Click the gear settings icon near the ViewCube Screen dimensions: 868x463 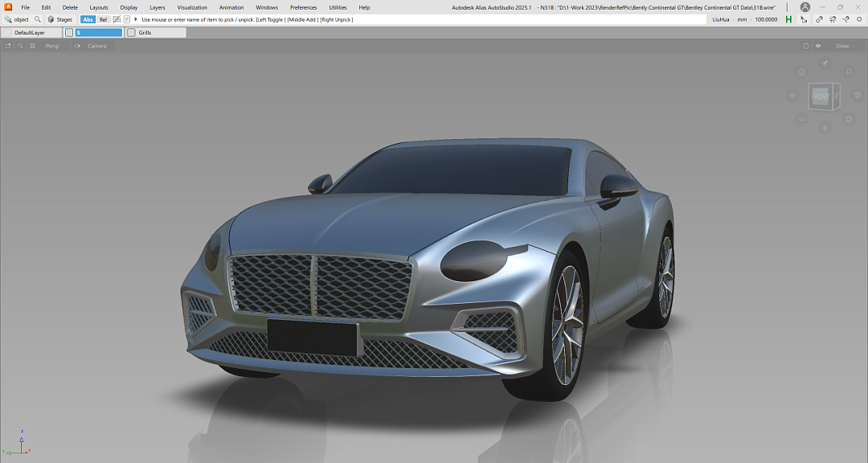(849, 119)
